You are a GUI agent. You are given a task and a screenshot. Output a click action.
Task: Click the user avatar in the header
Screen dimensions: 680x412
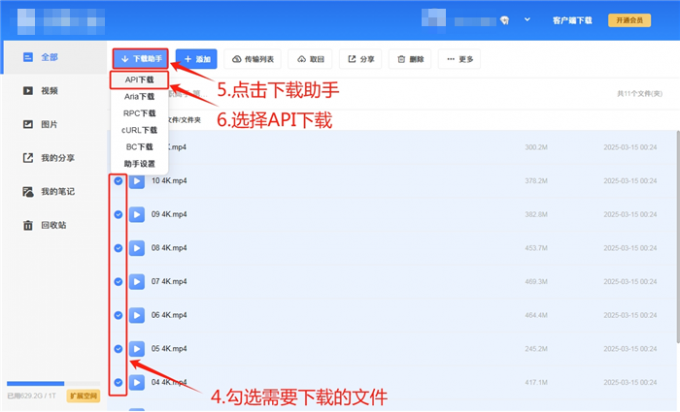(434, 19)
